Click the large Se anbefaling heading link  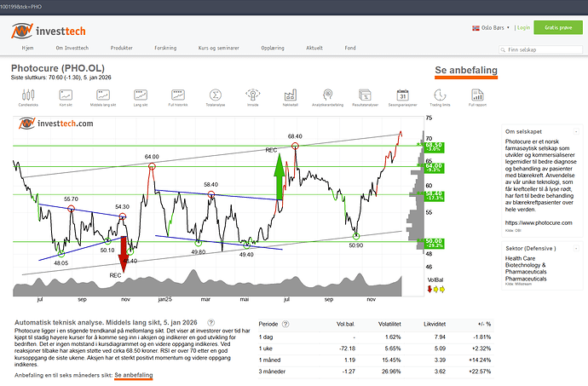465,69
